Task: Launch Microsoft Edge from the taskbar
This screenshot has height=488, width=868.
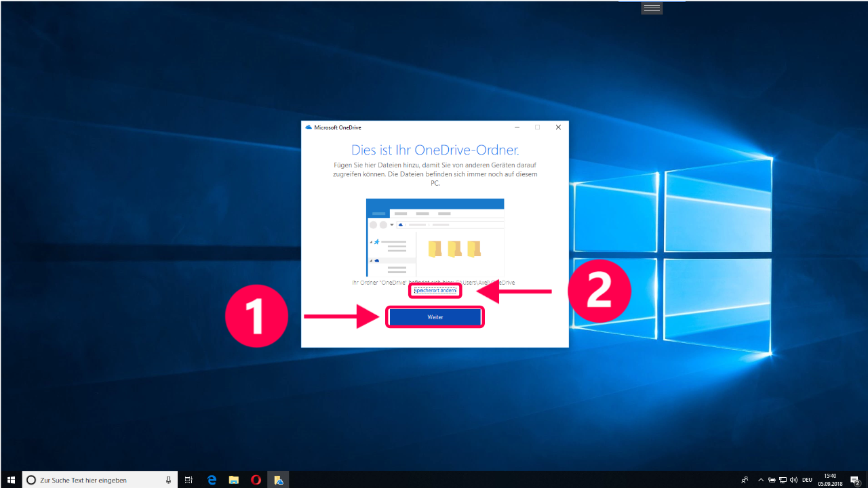Action: tap(212, 480)
